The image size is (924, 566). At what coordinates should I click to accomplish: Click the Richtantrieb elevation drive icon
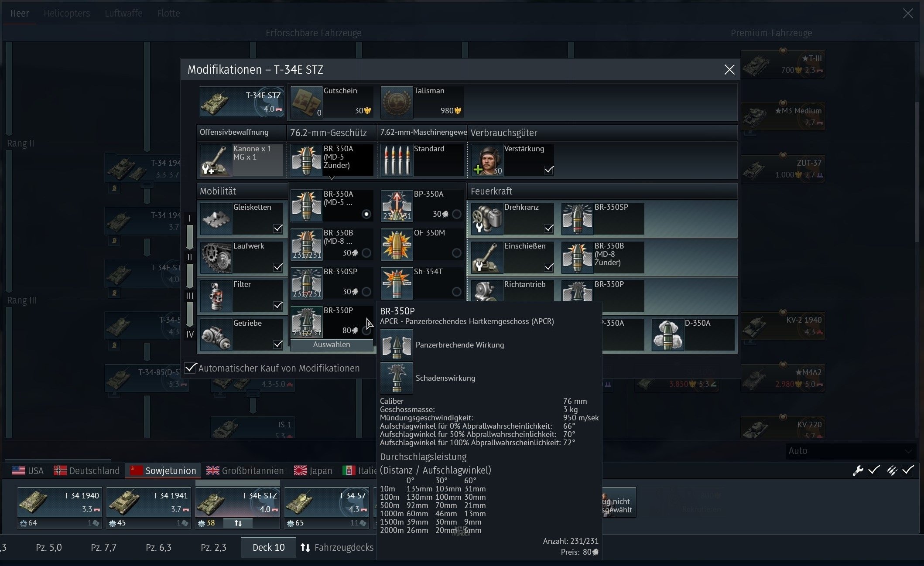[487, 291]
